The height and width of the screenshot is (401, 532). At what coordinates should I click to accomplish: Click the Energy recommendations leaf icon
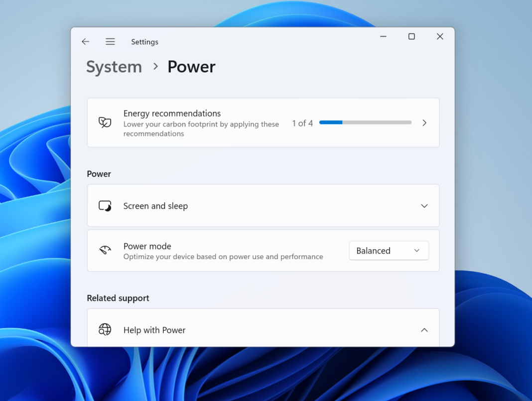[x=105, y=122]
